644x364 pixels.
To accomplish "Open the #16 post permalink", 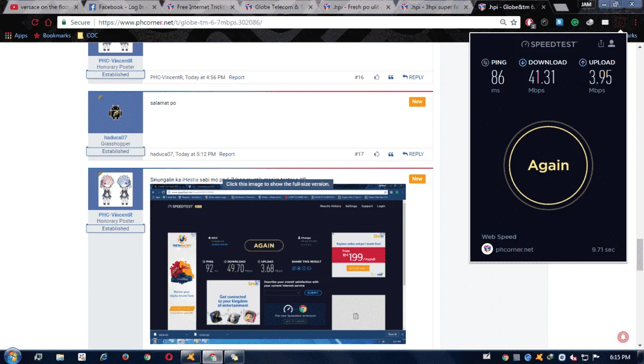I will click(x=359, y=77).
